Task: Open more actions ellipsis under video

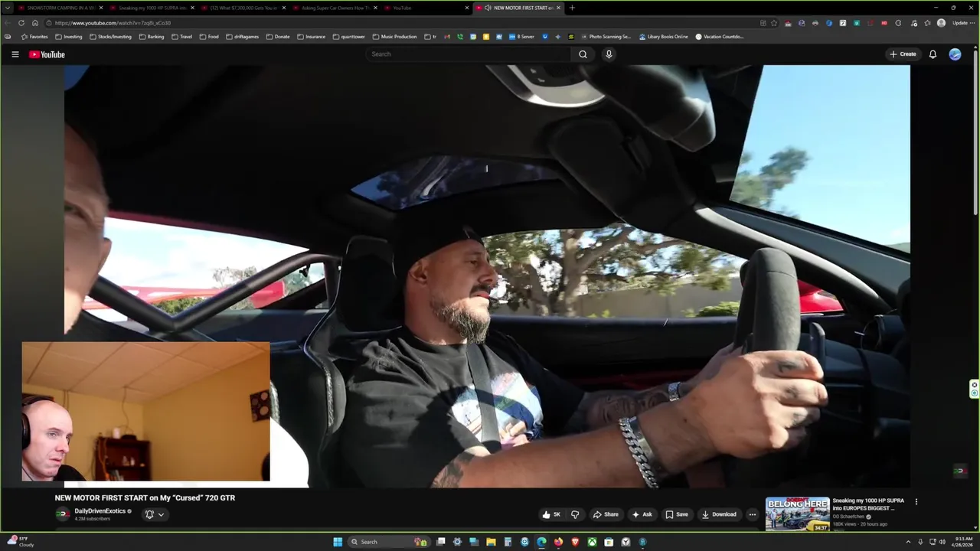Action: [753, 514]
